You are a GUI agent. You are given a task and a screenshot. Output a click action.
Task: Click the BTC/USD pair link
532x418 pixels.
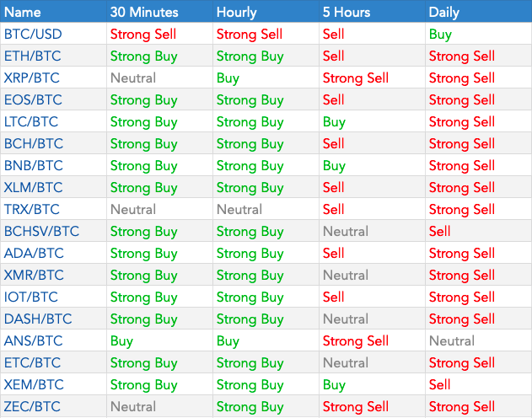point(33,35)
